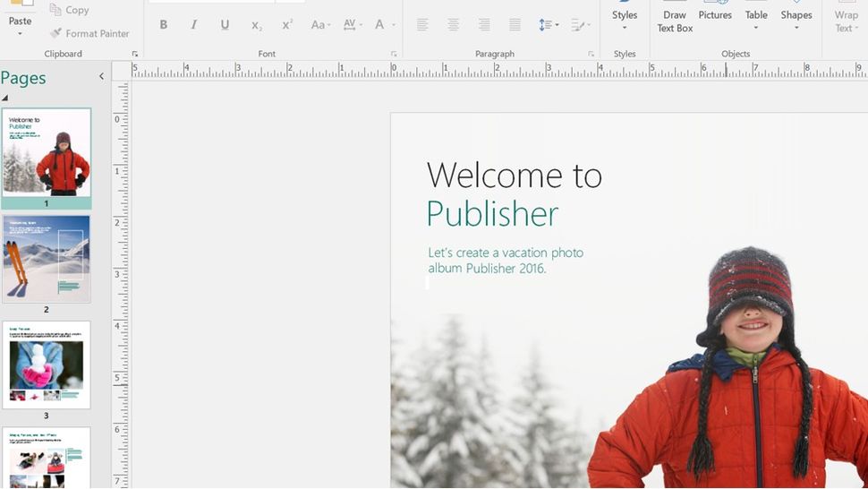Open the Paste dropdown arrow
This screenshot has height=489, width=868.
[x=20, y=34]
